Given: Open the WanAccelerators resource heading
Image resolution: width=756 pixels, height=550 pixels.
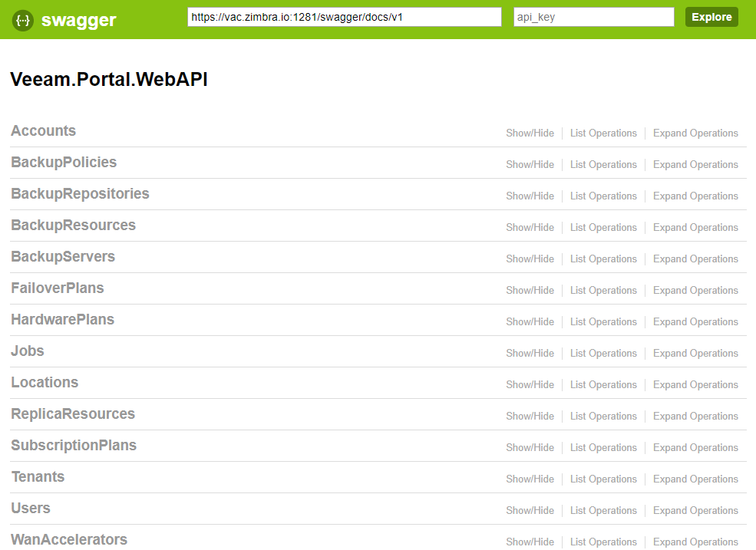Looking at the screenshot, I should pos(69,539).
